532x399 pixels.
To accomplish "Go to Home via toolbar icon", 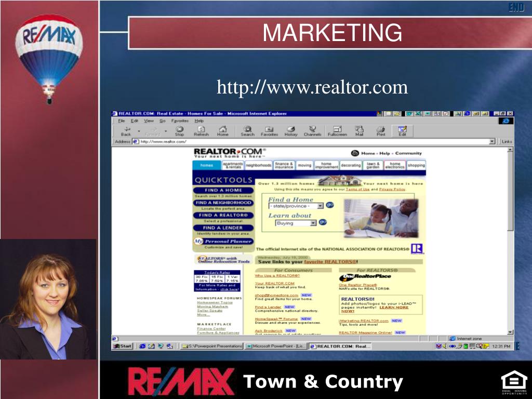I will pyautogui.click(x=222, y=131).
